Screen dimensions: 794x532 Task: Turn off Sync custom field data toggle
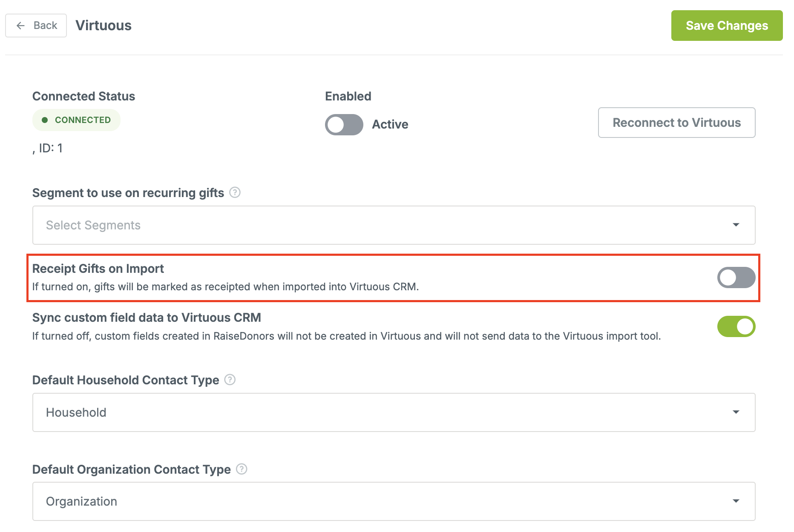pyautogui.click(x=736, y=326)
